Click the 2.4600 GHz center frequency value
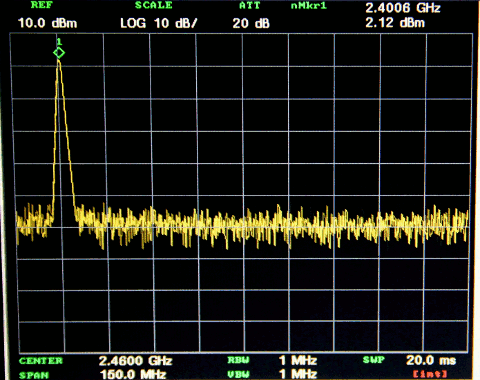This screenshot has height=380, width=480. [135, 360]
